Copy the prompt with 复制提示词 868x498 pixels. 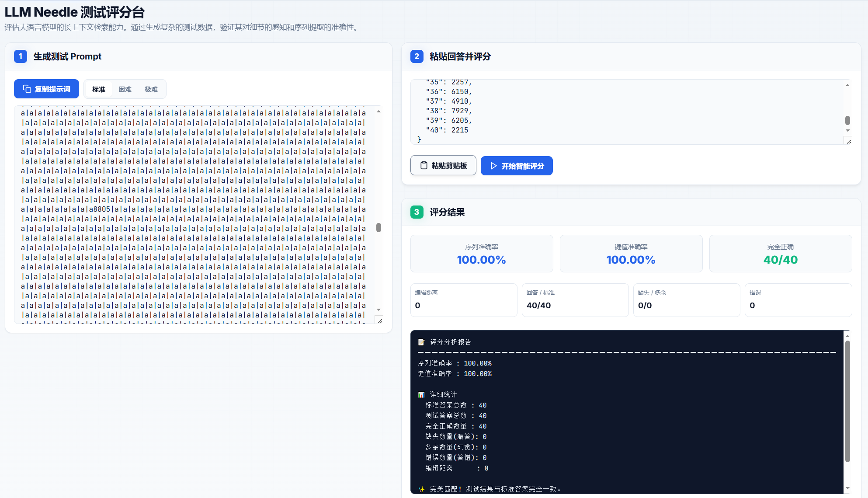point(46,89)
